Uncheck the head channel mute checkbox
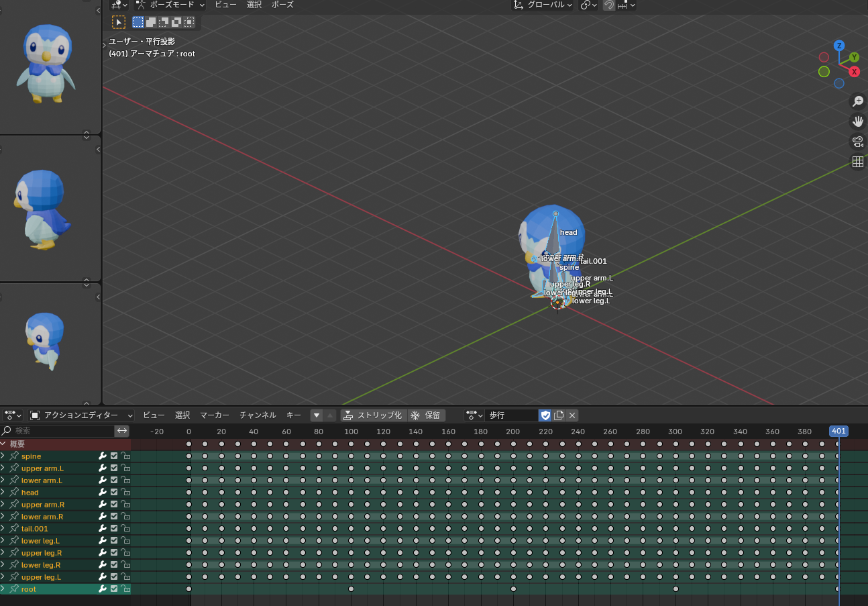This screenshot has width=868, height=606. coord(114,493)
